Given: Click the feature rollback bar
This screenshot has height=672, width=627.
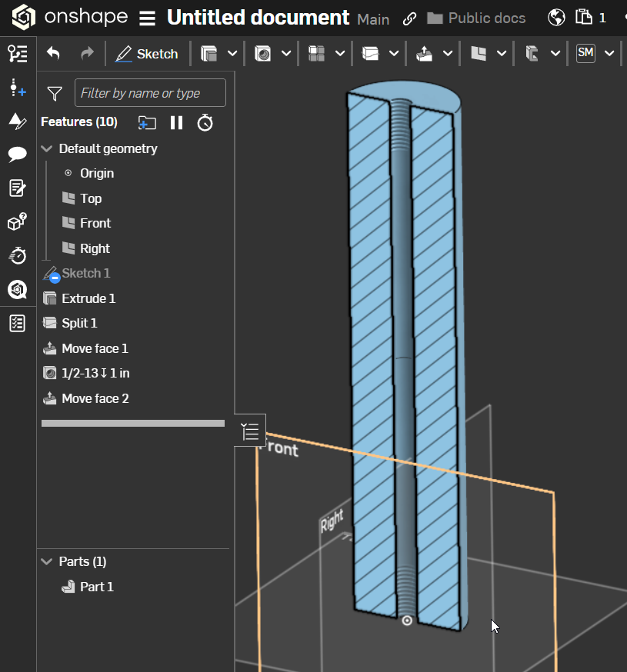Looking at the screenshot, I should [x=133, y=423].
